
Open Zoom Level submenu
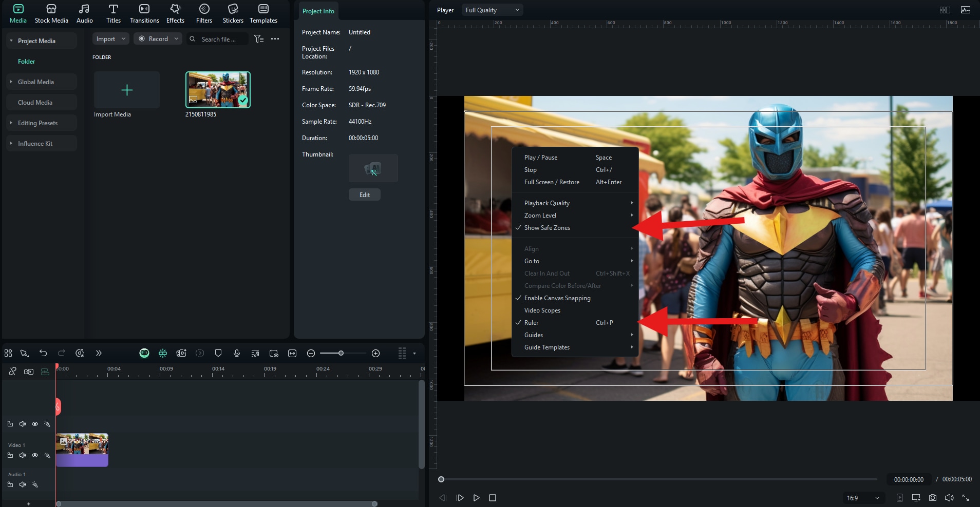point(575,216)
